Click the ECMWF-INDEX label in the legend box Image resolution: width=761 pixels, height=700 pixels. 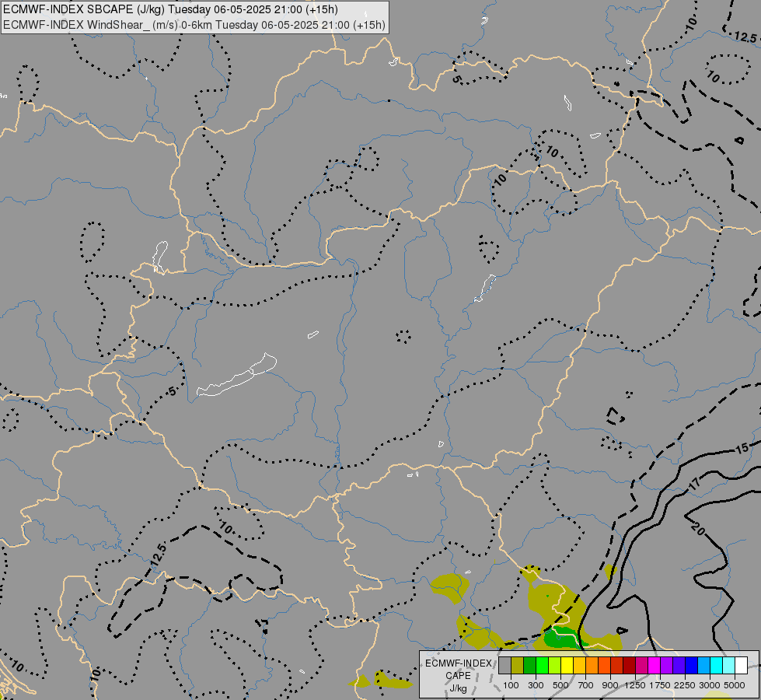point(458,663)
